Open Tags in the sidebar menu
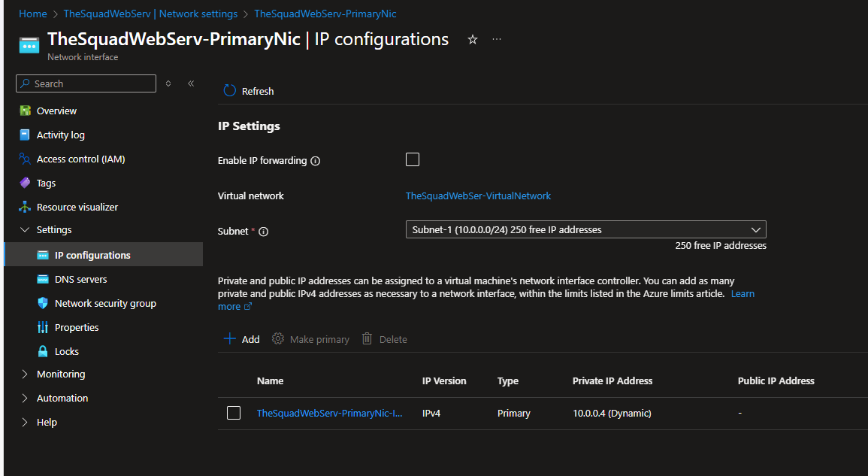868x476 pixels. point(46,183)
